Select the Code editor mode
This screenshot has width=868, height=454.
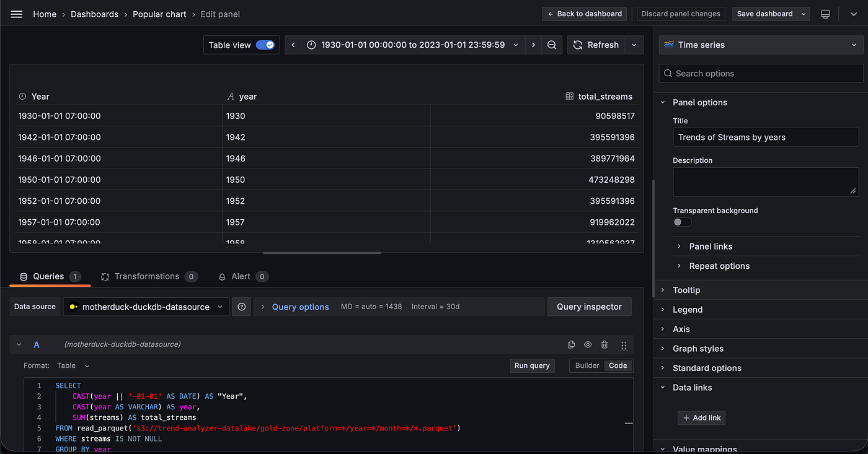618,365
